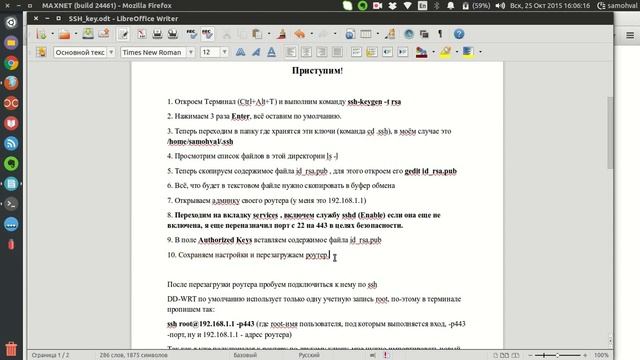Open the font size 12 dropdown
This screenshot has height=360, width=640.
click(224, 52)
